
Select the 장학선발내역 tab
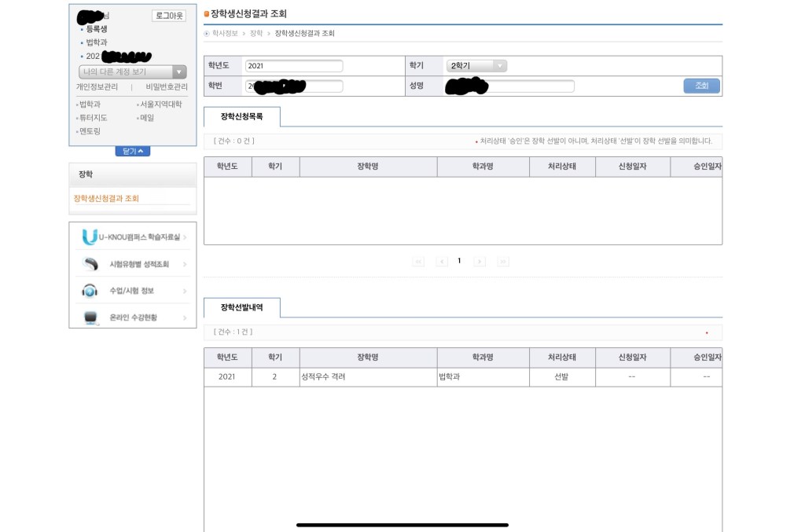pos(241,307)
